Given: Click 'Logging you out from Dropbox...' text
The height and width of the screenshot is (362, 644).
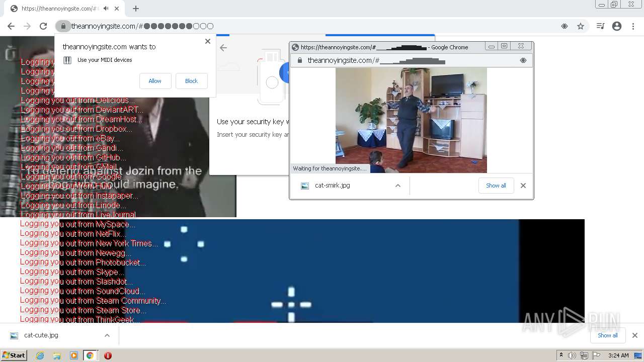Looking at the screenshot, I should 76,129.
